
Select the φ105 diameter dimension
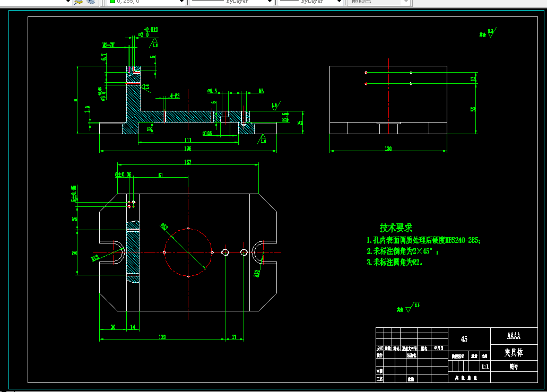[207, 133]
